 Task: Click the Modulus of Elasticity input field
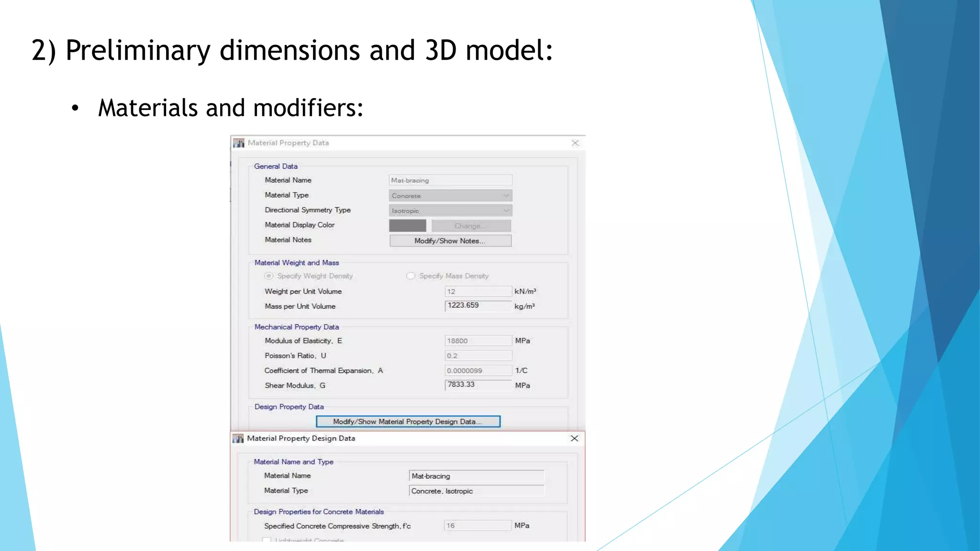(x=478, y=341)
